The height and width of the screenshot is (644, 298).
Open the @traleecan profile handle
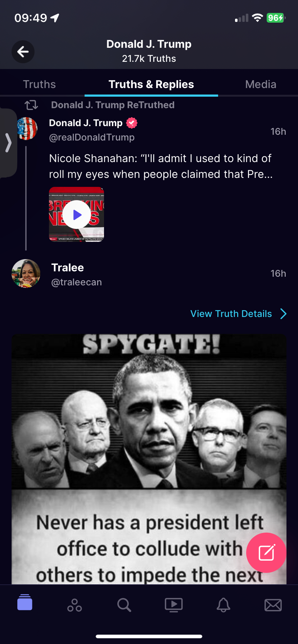[x=77, y=282]
